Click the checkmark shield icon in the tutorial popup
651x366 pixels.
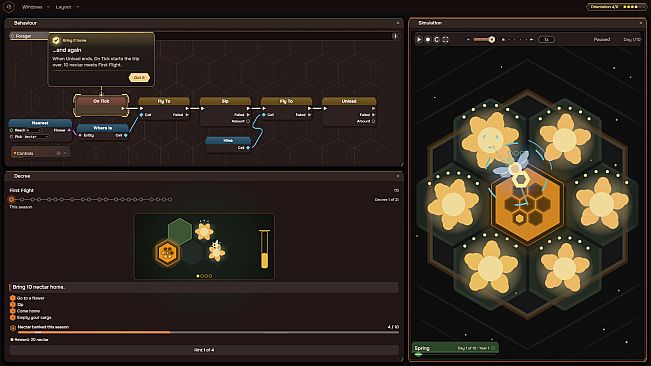pyautogui.click(x=56, y=40)
